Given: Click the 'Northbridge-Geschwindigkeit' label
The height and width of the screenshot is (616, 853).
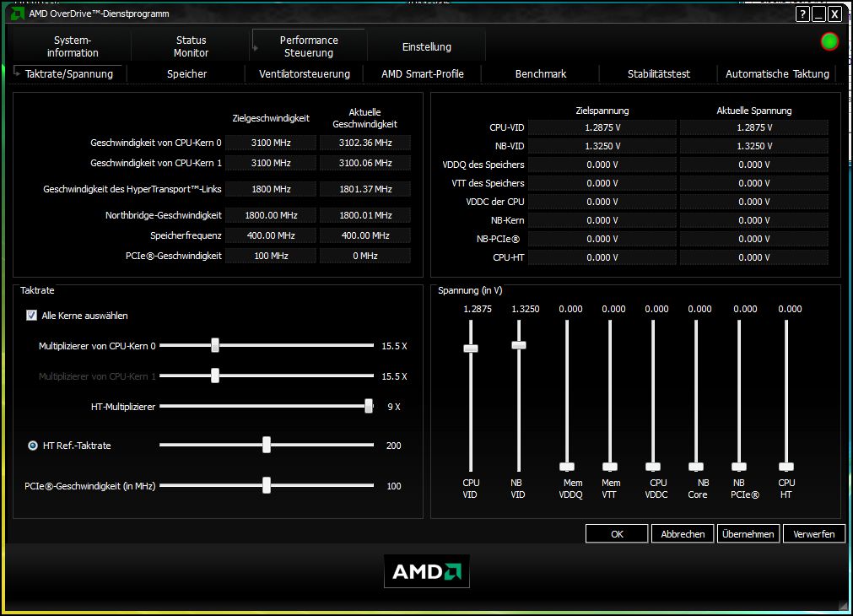Looking at the screenshot, I should tap(163, 215).
